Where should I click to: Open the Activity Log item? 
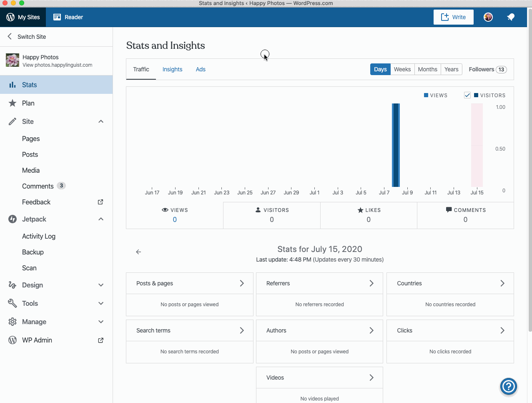(x=39, y=236)
